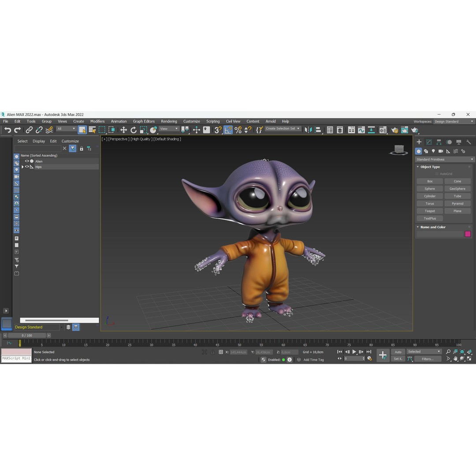Toggle the Scene Explorer filter button
This screenshot has height=476, width=476.
pyautogui.click(x=73, y=148)
